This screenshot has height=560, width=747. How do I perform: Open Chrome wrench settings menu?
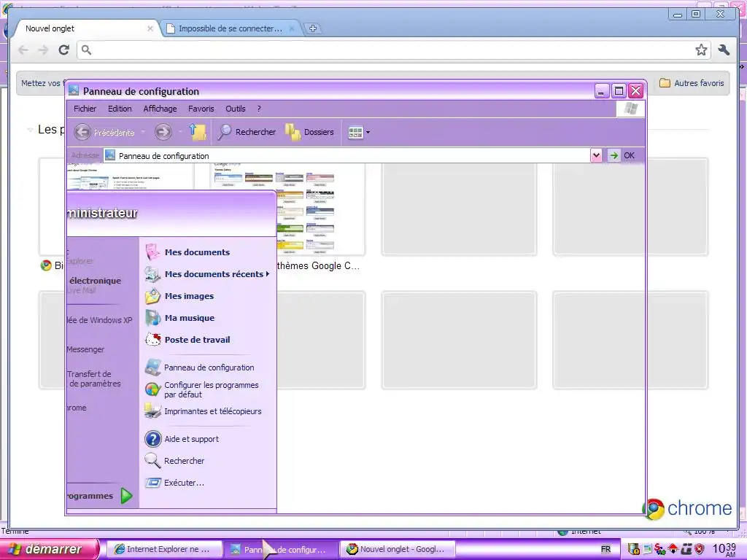coord(724,50)
